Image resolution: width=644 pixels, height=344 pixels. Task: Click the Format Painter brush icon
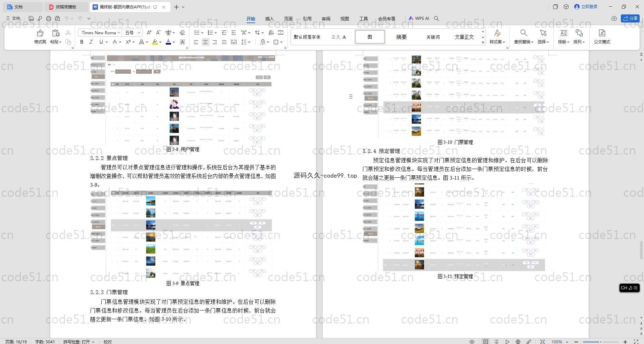(x=40, y=33)
